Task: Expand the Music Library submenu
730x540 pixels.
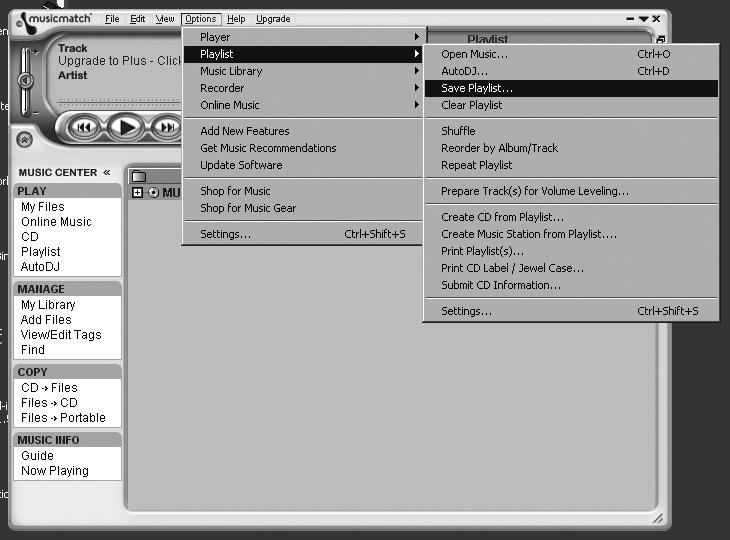Action: 303,71
